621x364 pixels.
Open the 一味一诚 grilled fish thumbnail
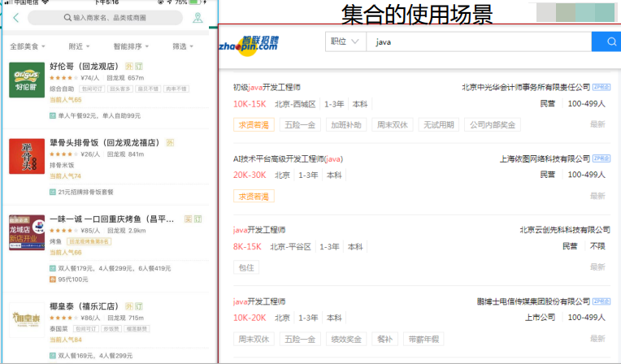[27, 232]
